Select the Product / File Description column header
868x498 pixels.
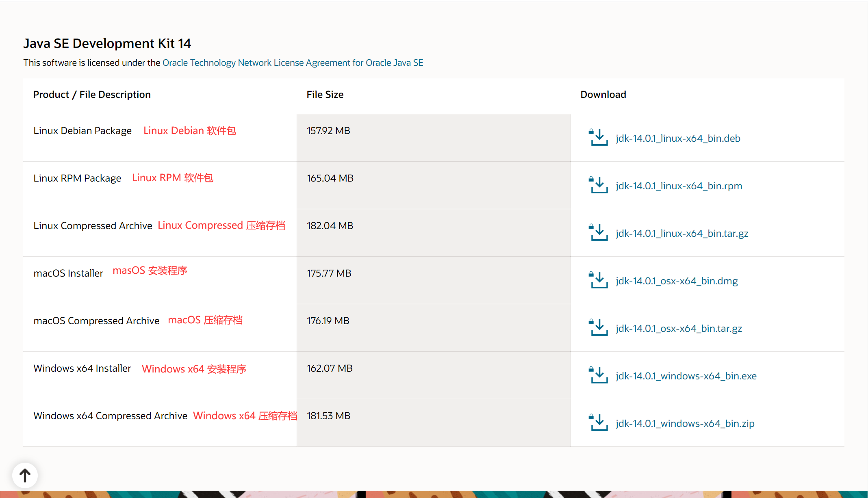[92, 94]
